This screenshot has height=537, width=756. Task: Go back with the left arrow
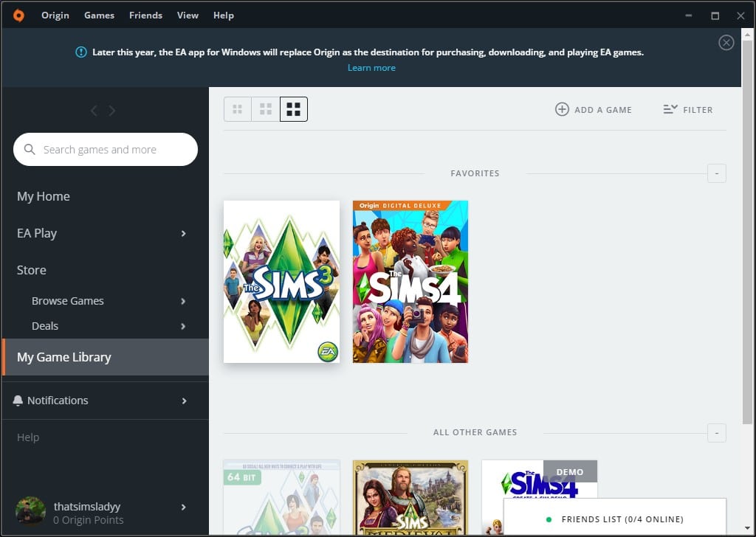click(x=94, y=111)
